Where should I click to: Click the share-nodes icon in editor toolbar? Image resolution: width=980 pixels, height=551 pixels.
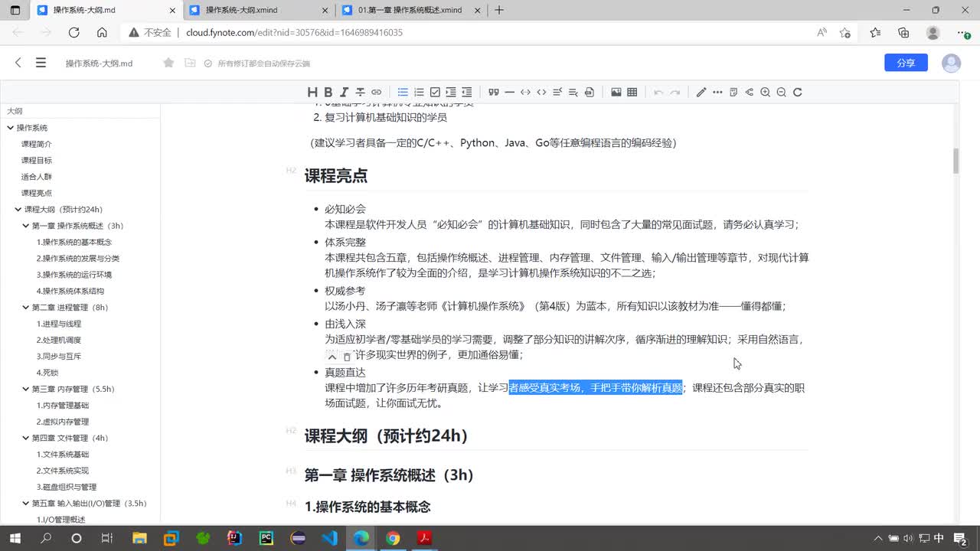[x=749, y=92]
